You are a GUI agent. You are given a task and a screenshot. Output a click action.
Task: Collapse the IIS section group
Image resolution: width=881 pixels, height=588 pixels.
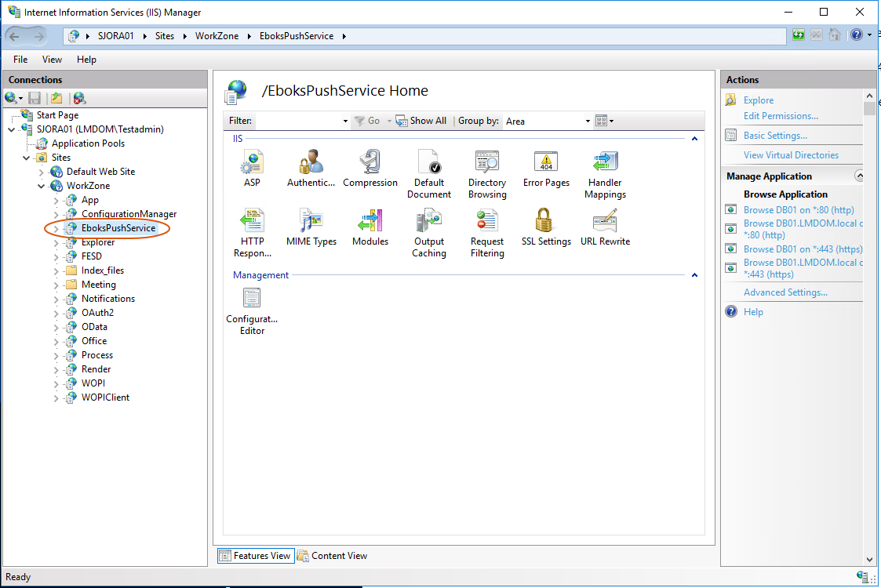pos(694,139)
